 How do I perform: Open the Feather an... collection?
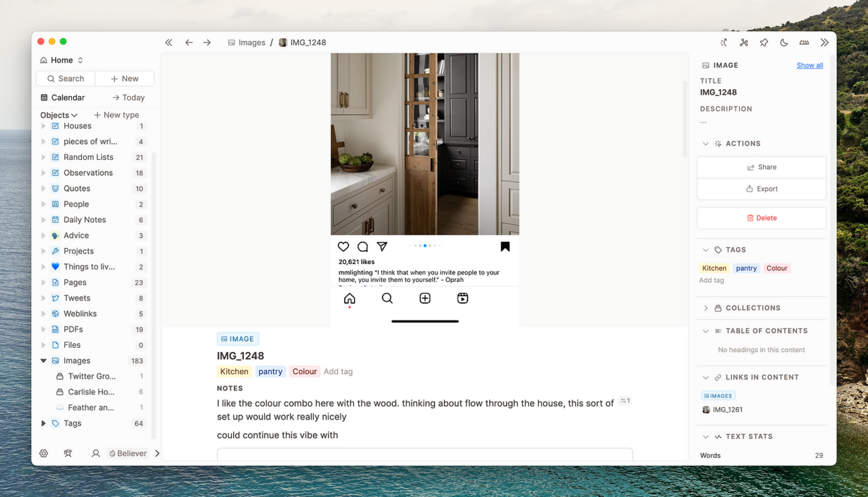(91, 408)
